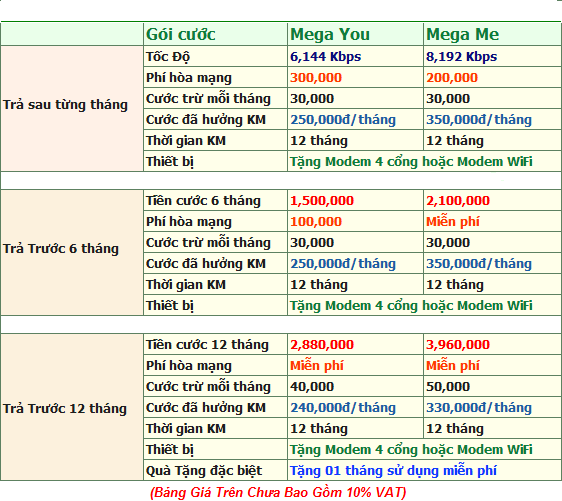562x501 pixels.
Task: Click the 'Tiền cước 12 tháng' row label
Action: (207, 345)
